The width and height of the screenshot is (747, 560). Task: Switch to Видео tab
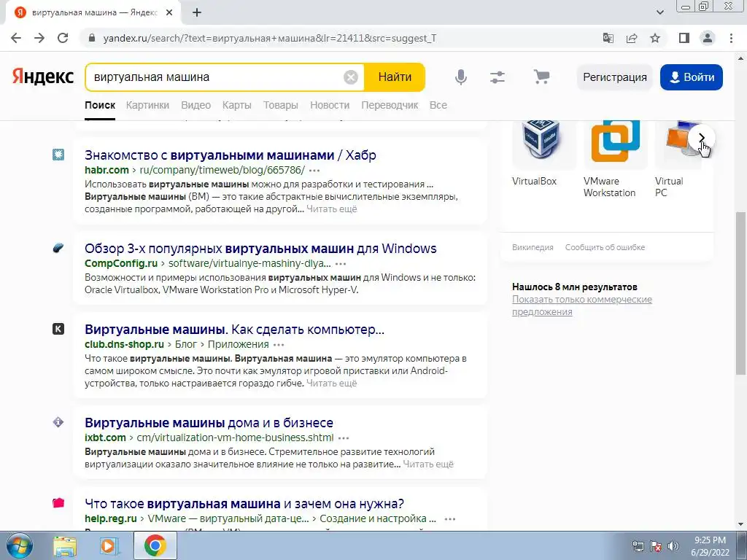pos(196,105)
